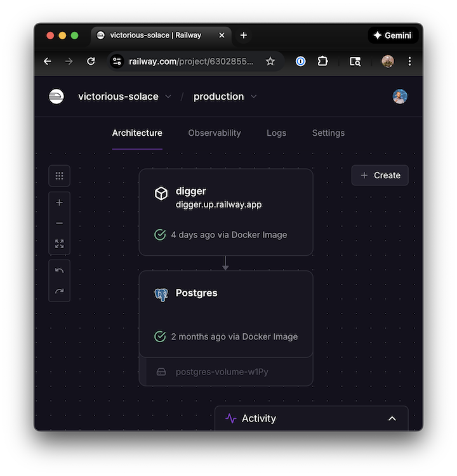This screenshot has height=476, width=457.
Task: Open the victorious-solace project dropdown
Action: pyautogui.click(x=124, y=96)
